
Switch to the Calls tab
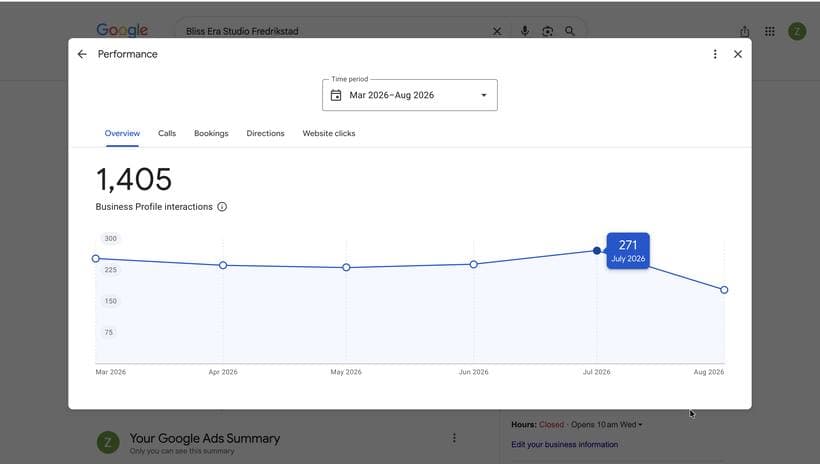(167, 133)
